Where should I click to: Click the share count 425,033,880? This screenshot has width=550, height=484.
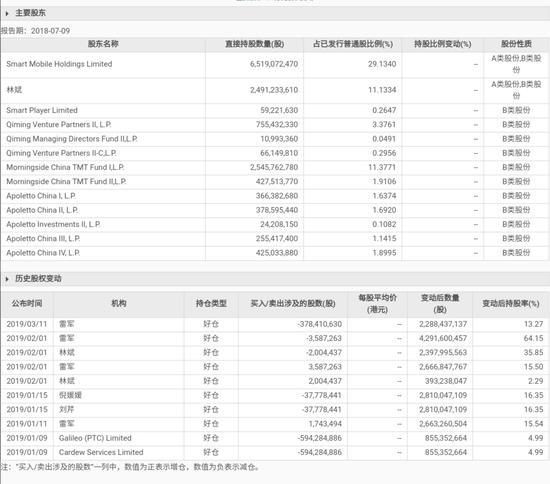pyautogui.click(x=277, y=253)
